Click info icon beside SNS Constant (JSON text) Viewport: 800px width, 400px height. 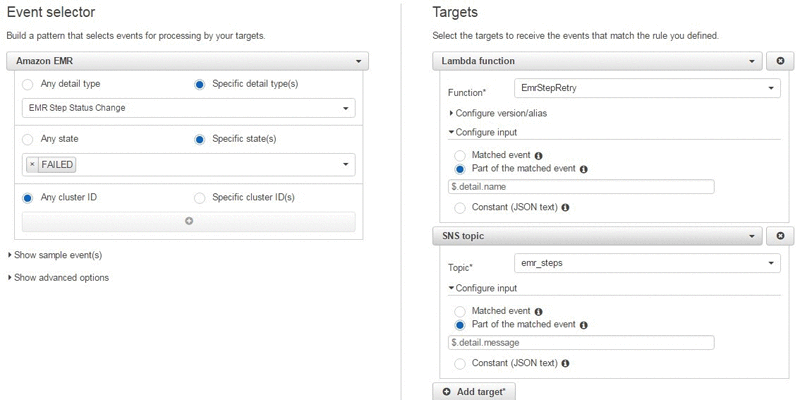coord(566,363)
